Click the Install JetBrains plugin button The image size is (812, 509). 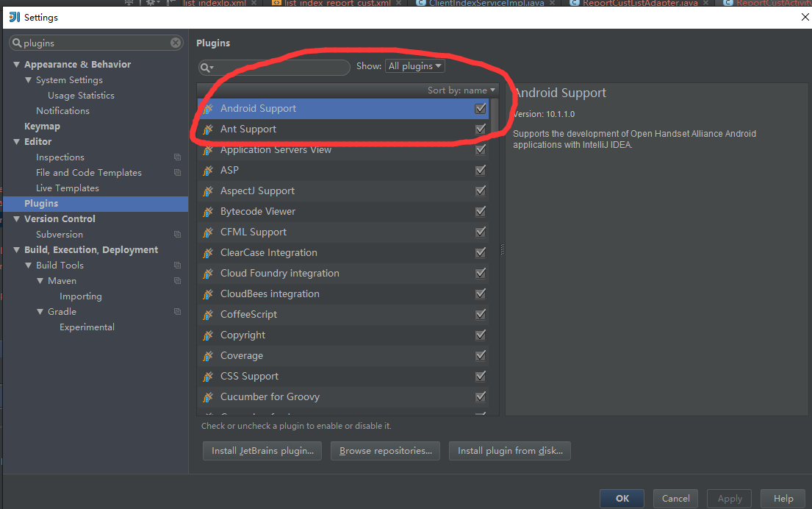[262, 451]
